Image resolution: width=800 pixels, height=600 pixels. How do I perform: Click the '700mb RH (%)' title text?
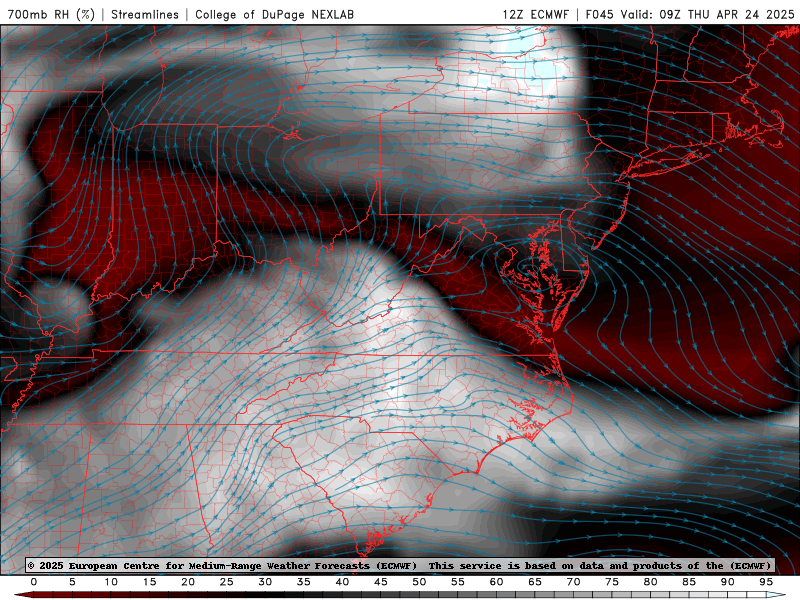51,14
